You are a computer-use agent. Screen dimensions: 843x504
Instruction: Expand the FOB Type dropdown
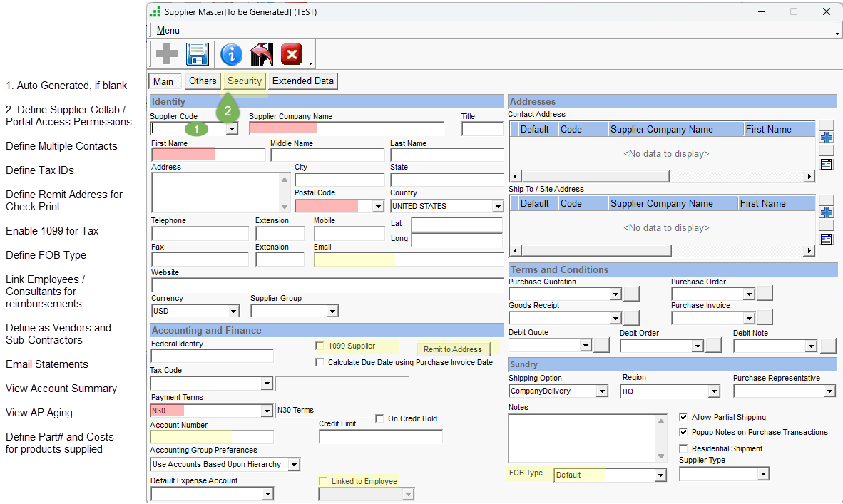click(660, 475)
